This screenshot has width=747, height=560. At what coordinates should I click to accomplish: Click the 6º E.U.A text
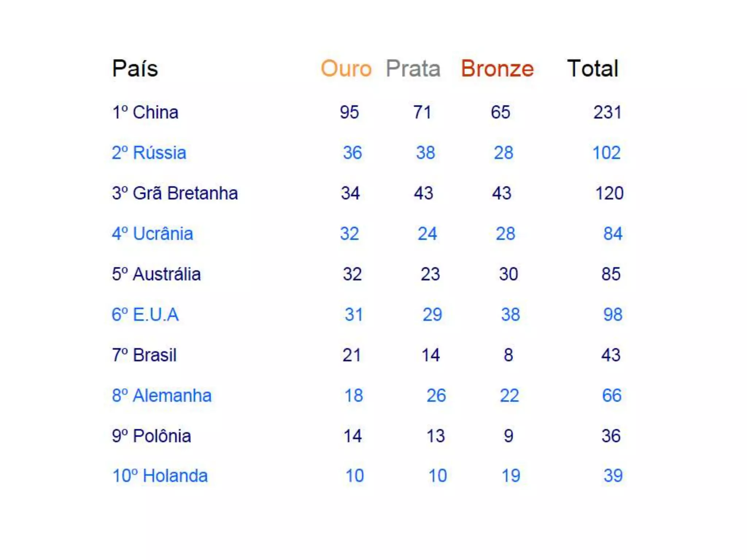pyautogui.click(x=145, y=315)
